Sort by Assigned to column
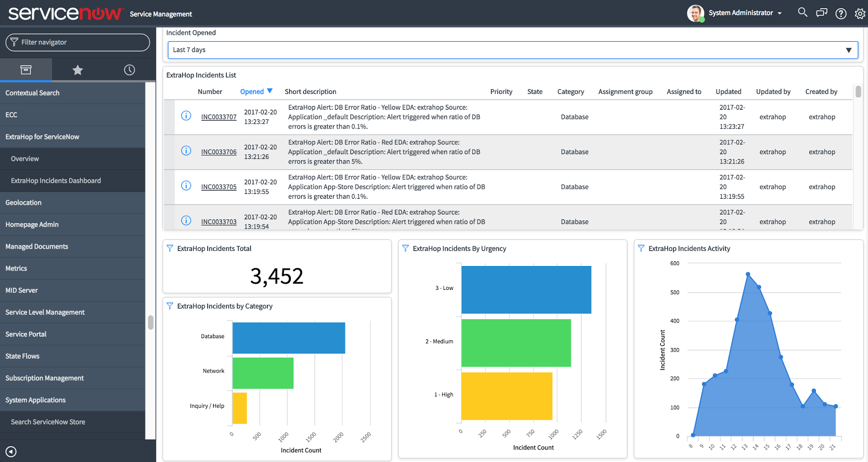 tap(684, 92)
